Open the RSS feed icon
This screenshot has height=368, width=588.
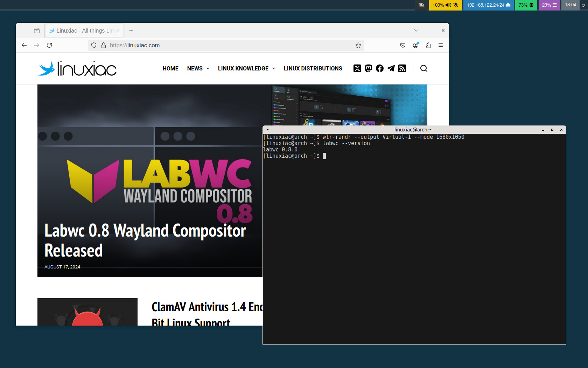[x=402, y=68]
